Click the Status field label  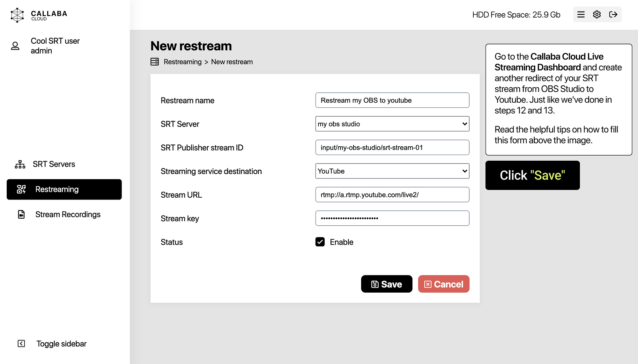pyautogui.click(x=172, y=242)
